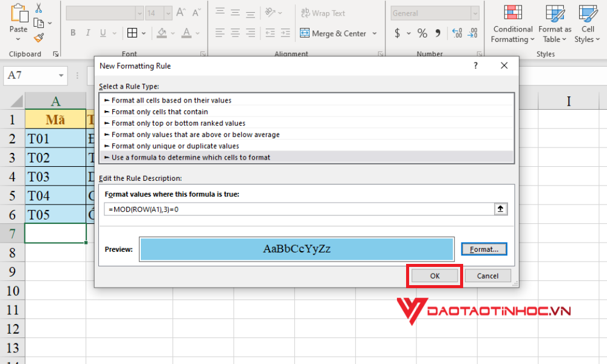607x364 pixels.
Task: Click Cancel in New Formatting Rule dialog
Action: (488, 276)
